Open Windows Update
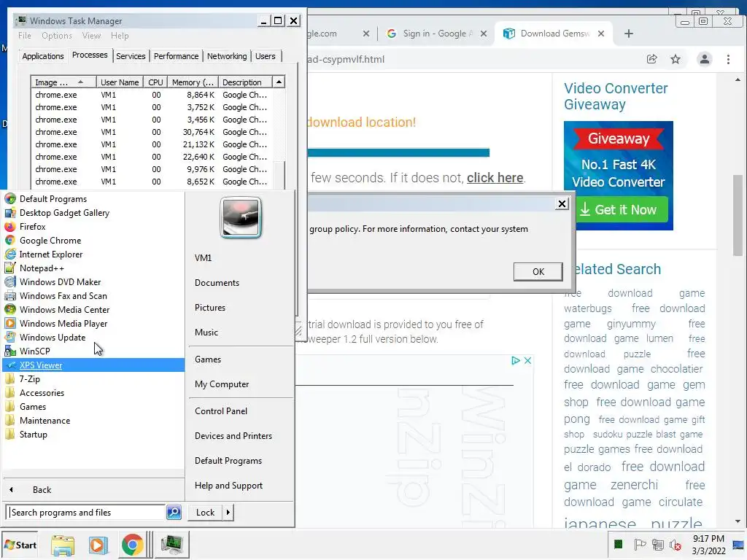 click(x=53, y=337)
